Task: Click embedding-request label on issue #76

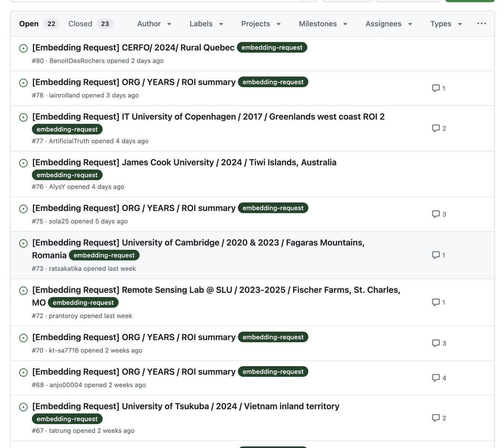Action: pyautogui.click(x=67, y=175)
